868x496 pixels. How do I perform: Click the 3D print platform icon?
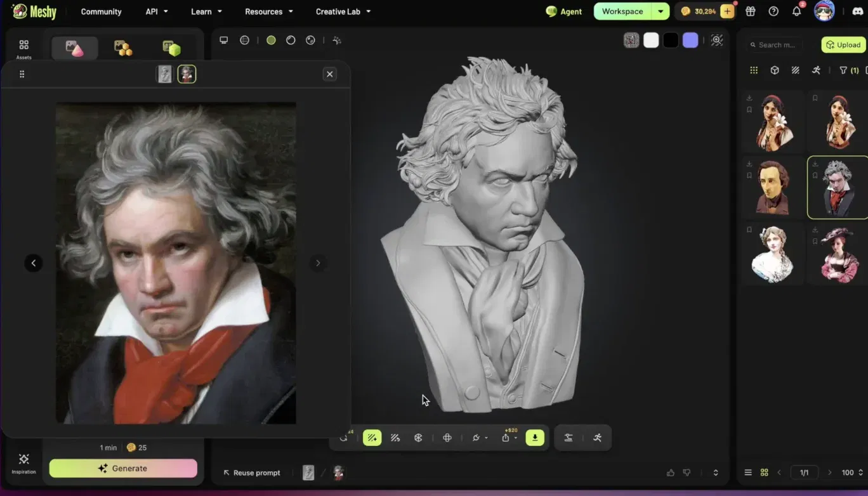569,438
